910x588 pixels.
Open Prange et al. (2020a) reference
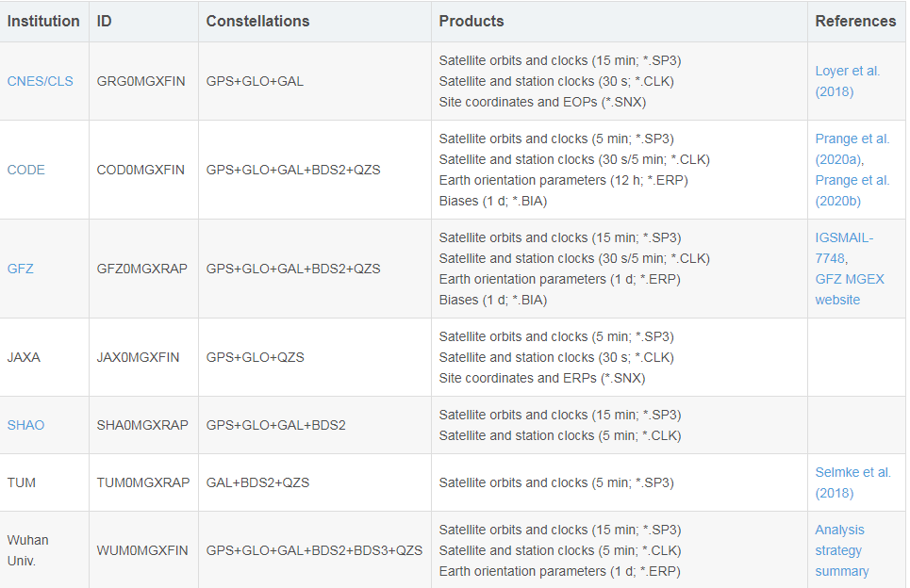coord(852,149)
